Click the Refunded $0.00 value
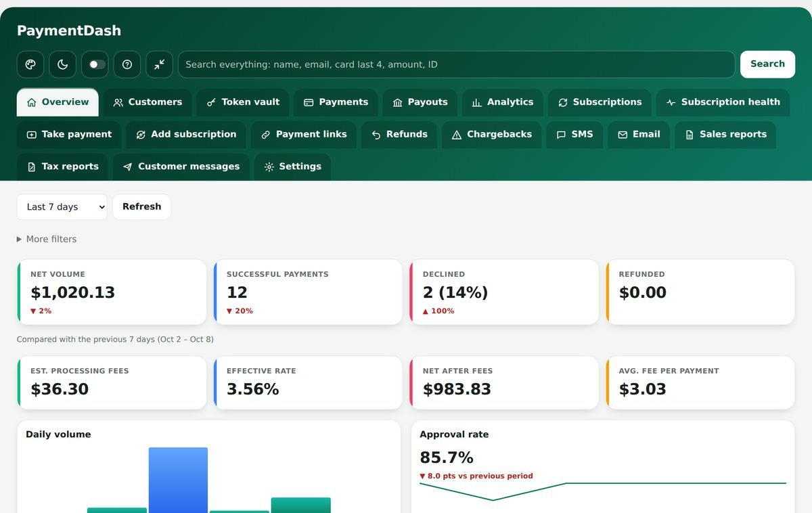Image resolution: width=812 pixels, height=513 pixels. pos(643,293)
